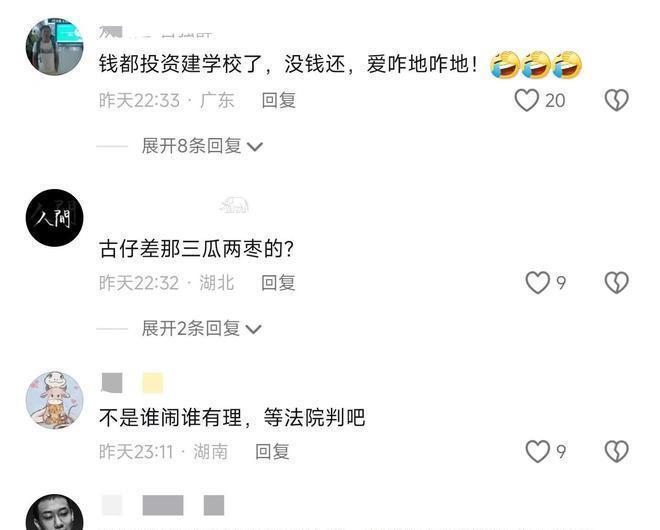Open the black 人間 avatar profile
This screenshot has width=660, height=530.
click(x=55, y=218)
